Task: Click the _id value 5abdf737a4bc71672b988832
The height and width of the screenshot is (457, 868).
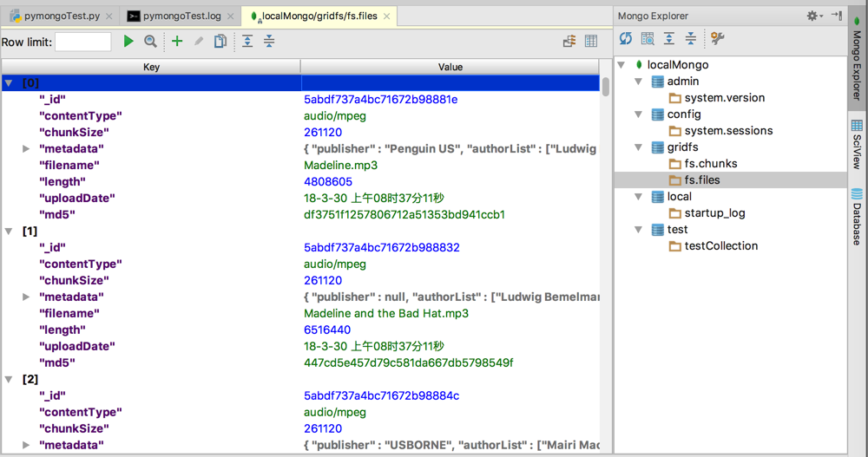Action: (x=381, y=248)
